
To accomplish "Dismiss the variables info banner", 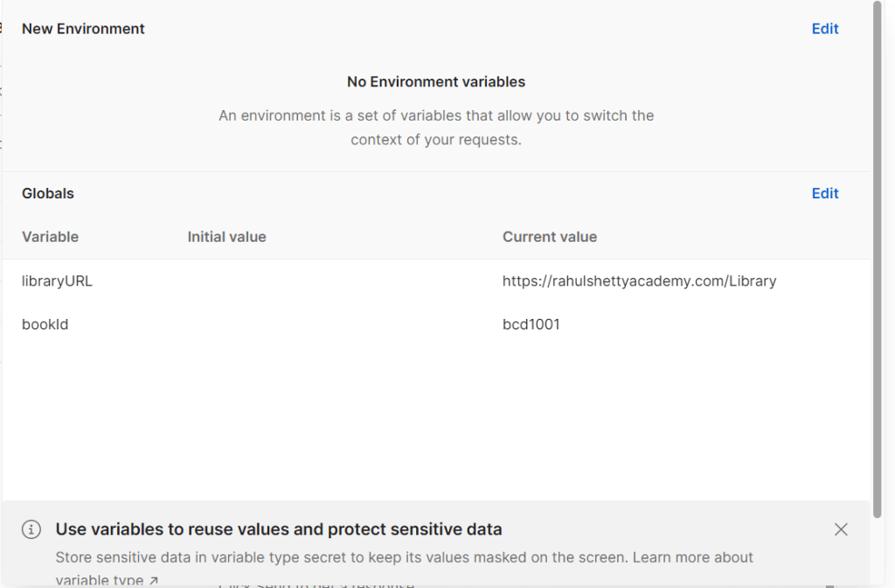I will coord(841,529).
